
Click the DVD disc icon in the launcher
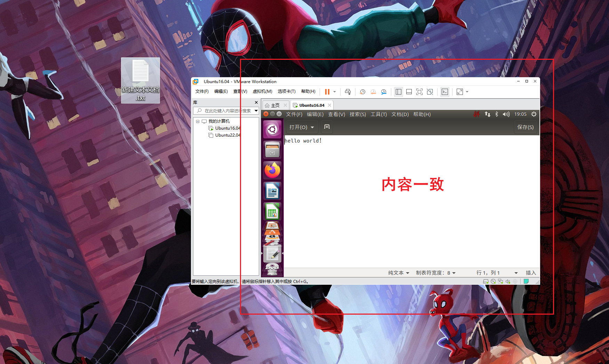[x=272, y=268]
